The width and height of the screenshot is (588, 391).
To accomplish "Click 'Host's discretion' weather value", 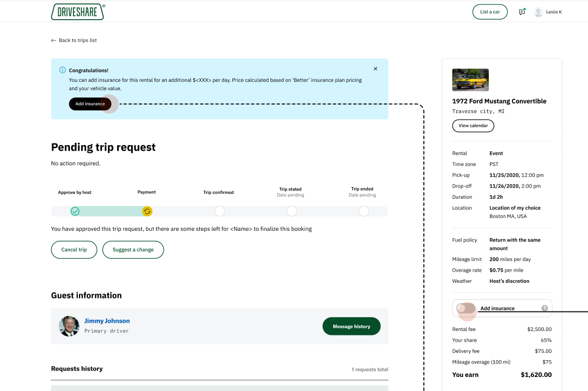I will [509, 281].
